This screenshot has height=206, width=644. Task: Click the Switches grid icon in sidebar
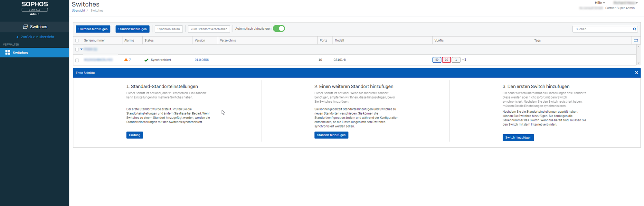coord(8,52)
